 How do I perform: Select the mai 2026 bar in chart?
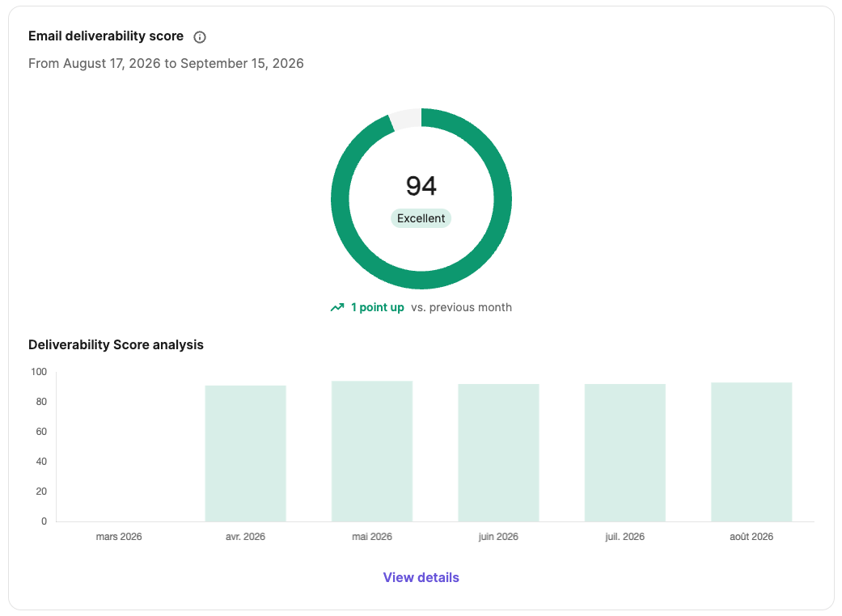coord(372,451)
